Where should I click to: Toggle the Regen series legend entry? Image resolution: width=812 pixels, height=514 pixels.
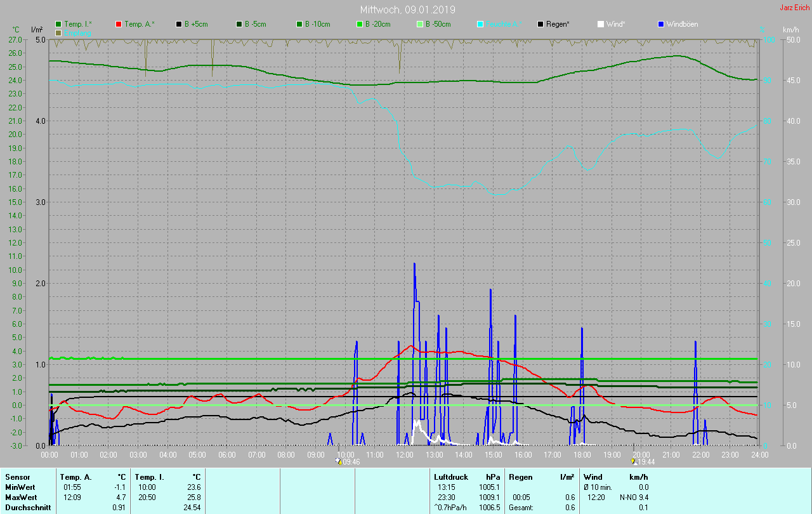[x=557, y=24]
